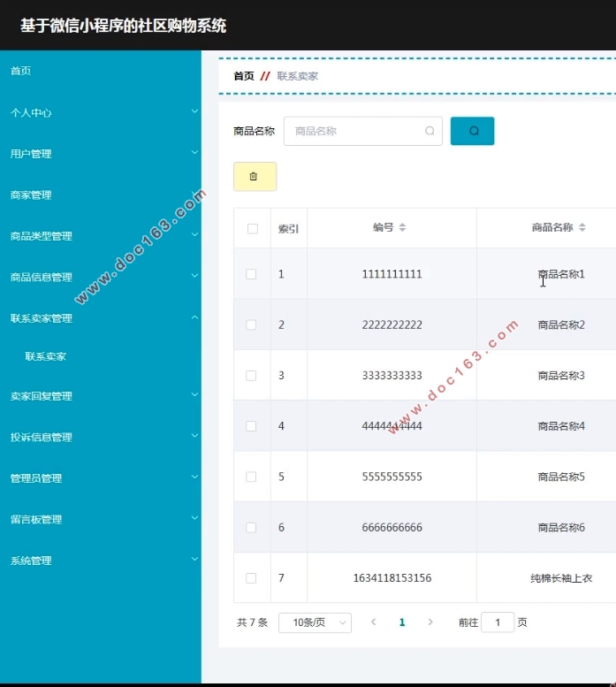Select checkbox for row 7 纯棉长袖上衣
The image size is (616, 687).
click(x=251, y=578)
